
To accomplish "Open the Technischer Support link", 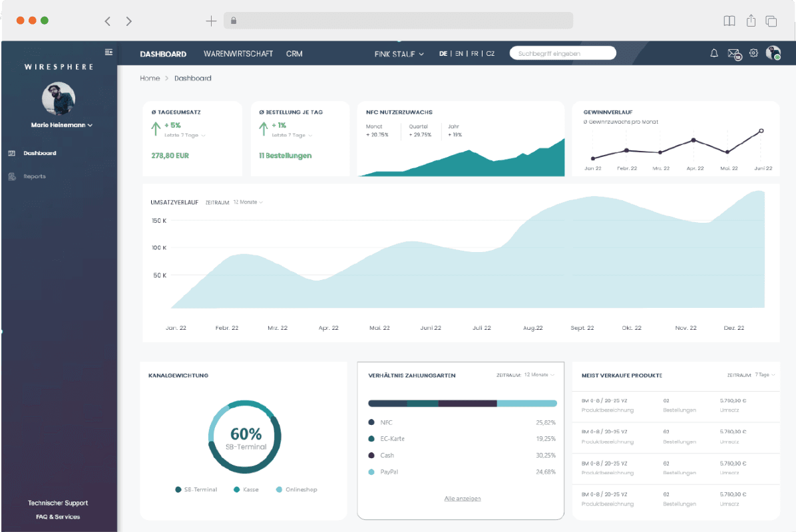I will click(58, 503).
